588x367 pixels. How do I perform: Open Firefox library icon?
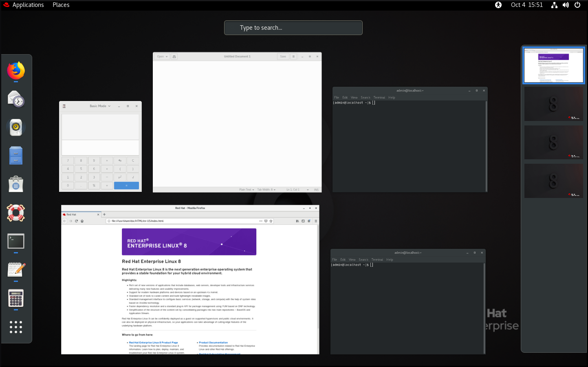[297, 221]
